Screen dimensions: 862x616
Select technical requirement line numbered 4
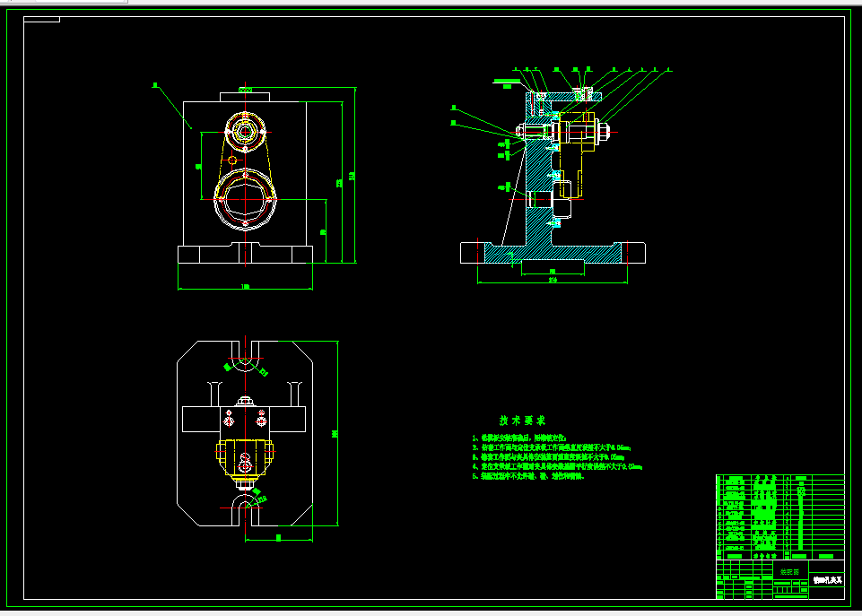557,466
